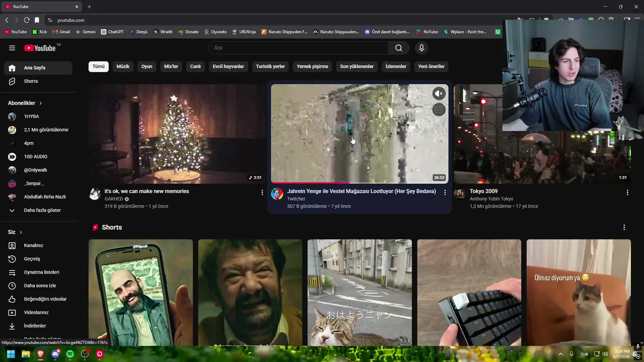Open options menu for Tokyo 2009 video

[x=627, y=193]
